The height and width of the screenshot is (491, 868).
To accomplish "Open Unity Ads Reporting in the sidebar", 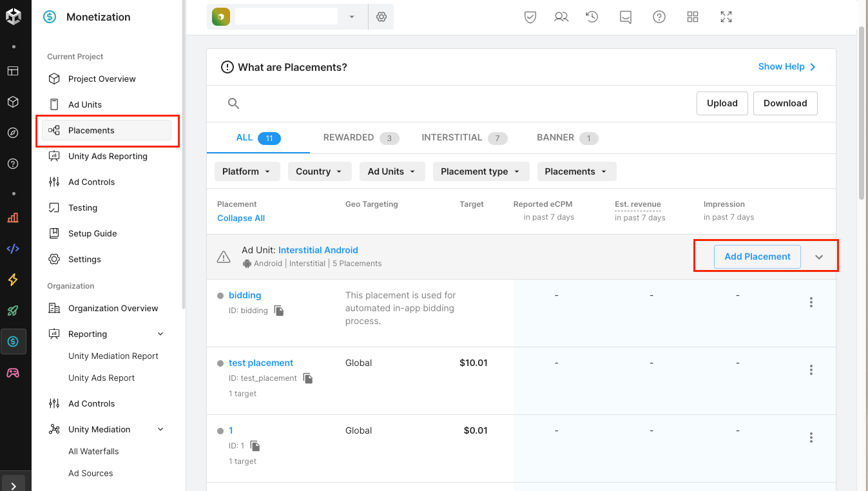I will coord(107,156).
